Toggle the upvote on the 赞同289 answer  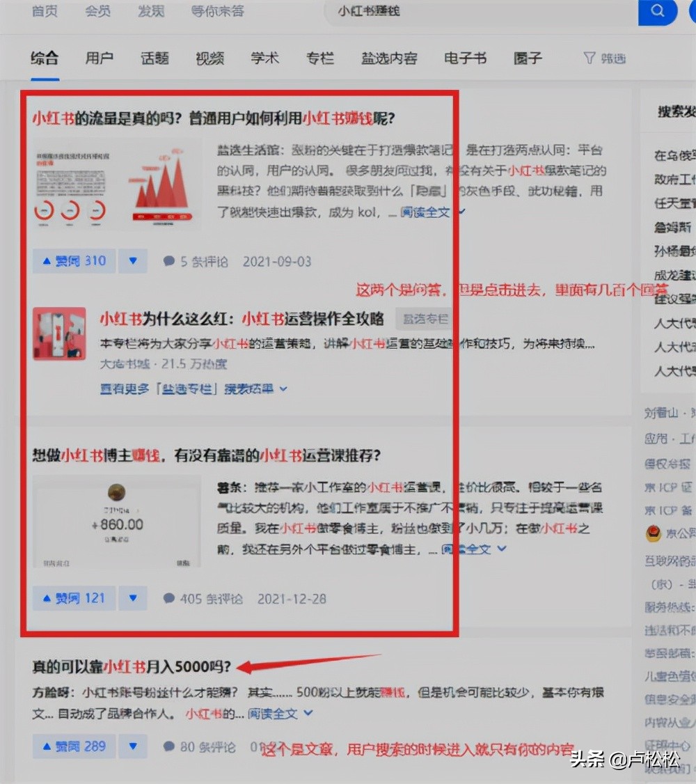[x=74, y=747]
